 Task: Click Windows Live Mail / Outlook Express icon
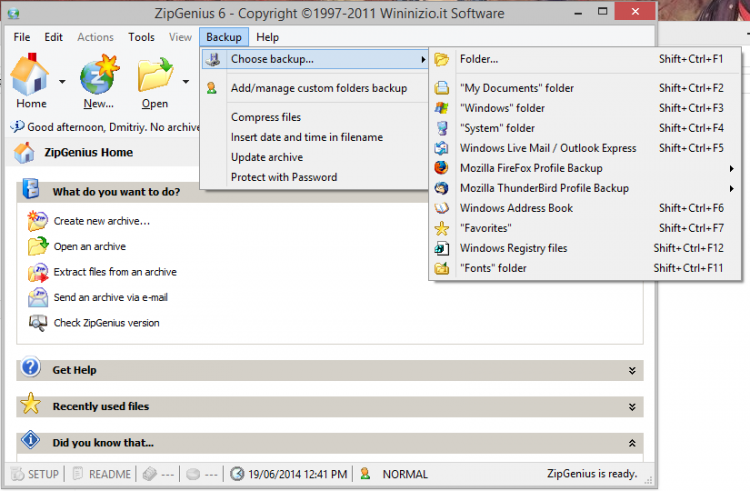[x=441, y=148]
